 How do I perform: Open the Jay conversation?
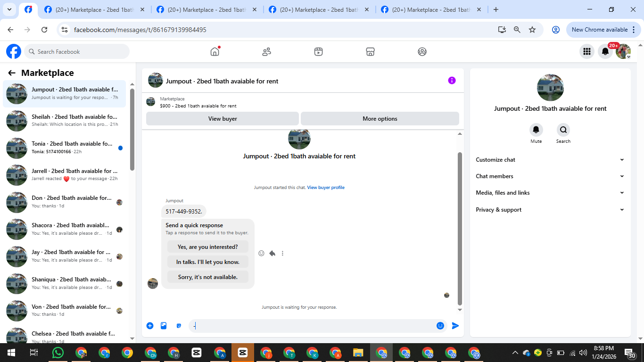tap(65, 256)
